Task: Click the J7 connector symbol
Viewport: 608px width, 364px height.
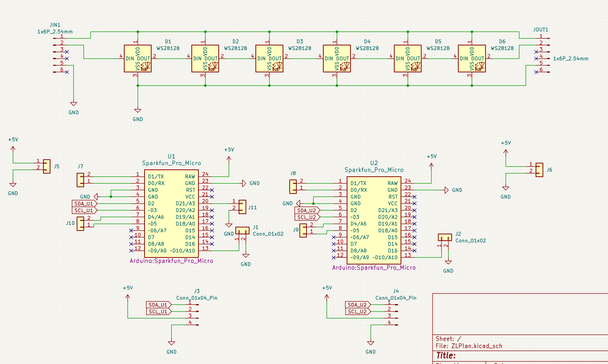Action: pos(80,180)
